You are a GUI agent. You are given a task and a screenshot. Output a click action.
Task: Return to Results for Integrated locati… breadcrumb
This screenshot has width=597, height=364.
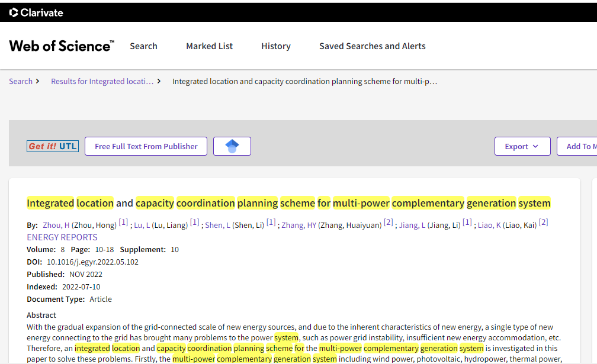(x=102, y=82)
